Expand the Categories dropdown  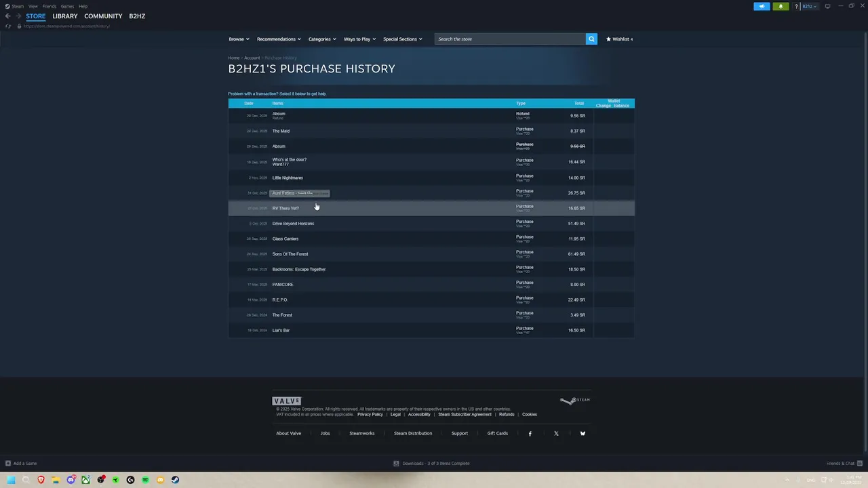click(x=322, y=39)
